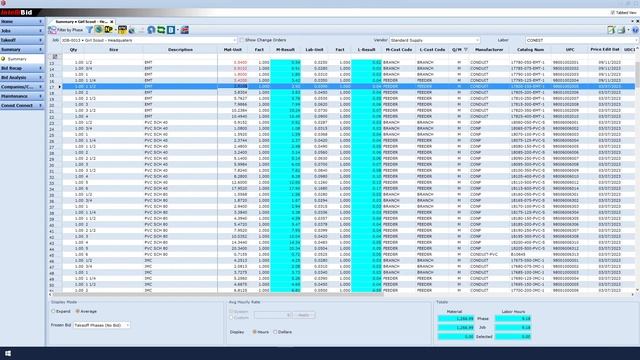Open the Maintenance sidebar section
The image size is (640, 360).
[x=22, y=96]
